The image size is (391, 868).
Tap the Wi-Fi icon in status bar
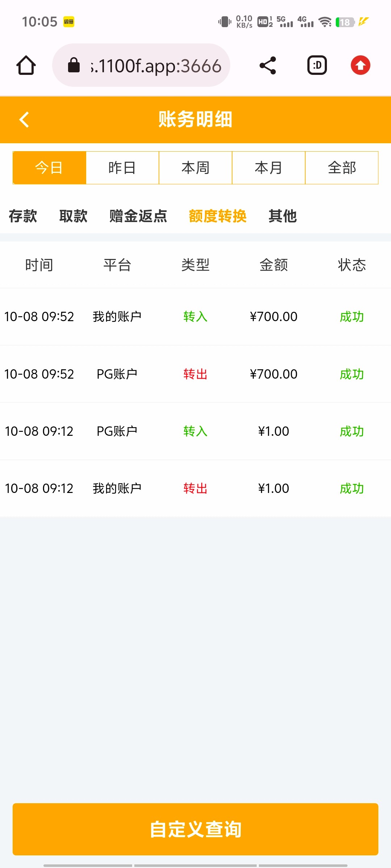pyautogui.click(x=325, y=22)
